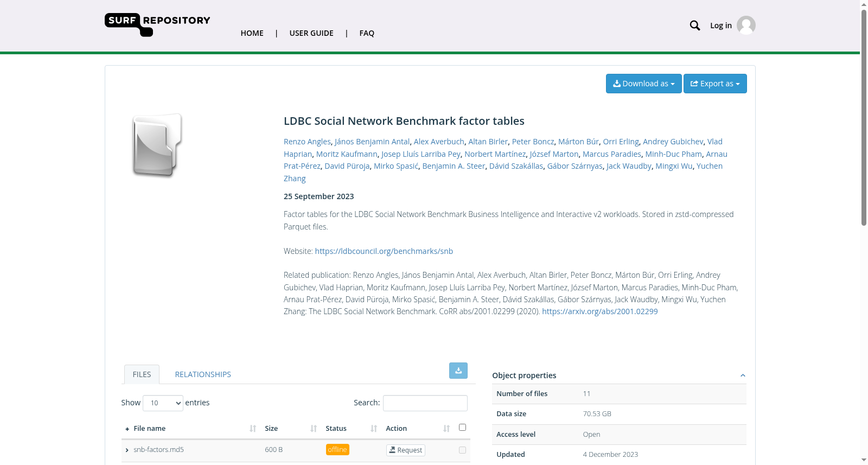
Task: Open the FAQ menu item
Action: point(367,33)
